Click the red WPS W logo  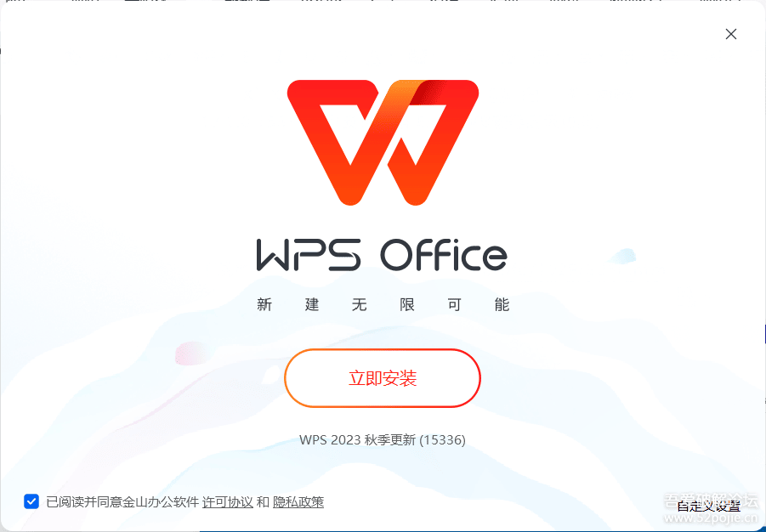[x=383, y=142]
